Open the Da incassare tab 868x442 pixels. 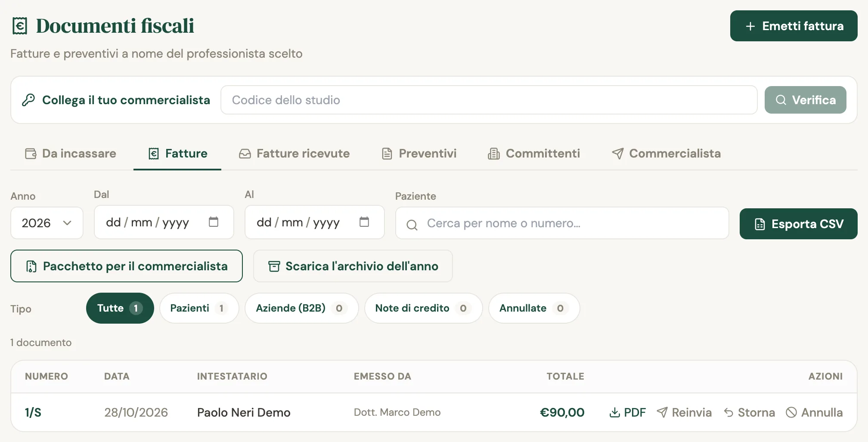click(x=71, y=154)
